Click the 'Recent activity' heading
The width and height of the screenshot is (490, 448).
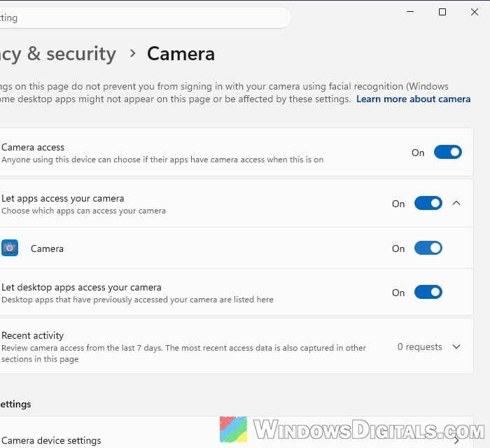click(x=32, y=335)
